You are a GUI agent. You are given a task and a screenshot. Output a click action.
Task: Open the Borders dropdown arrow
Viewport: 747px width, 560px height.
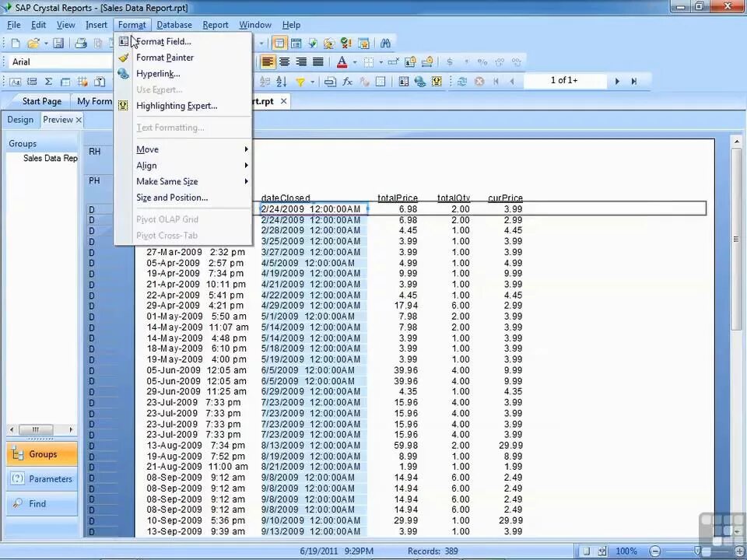click(381, 62)
